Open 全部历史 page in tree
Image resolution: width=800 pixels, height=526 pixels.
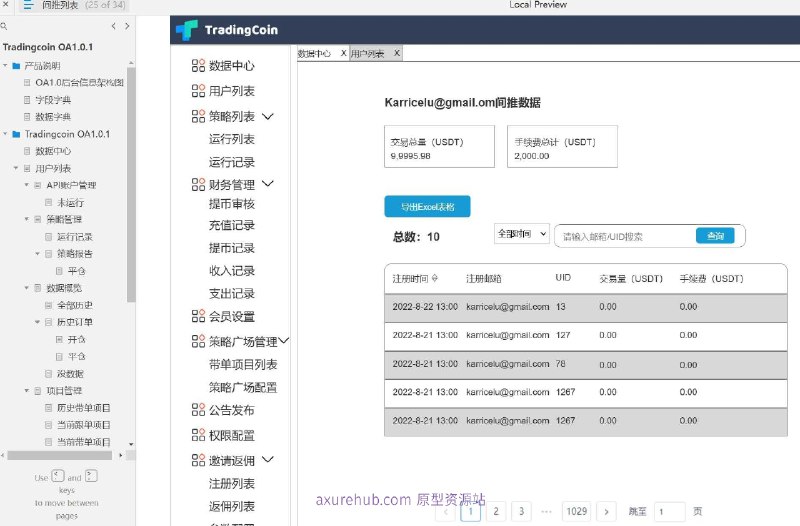tap(75, 305)
